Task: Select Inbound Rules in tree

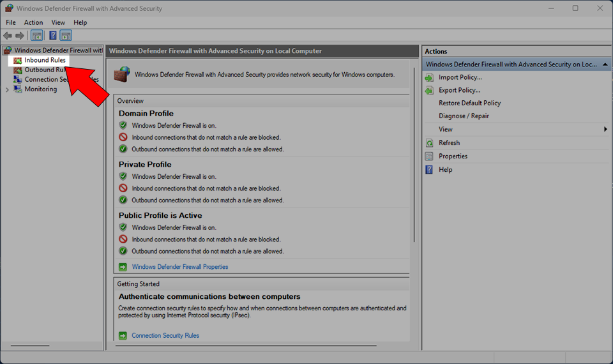Action: [45, 60]
